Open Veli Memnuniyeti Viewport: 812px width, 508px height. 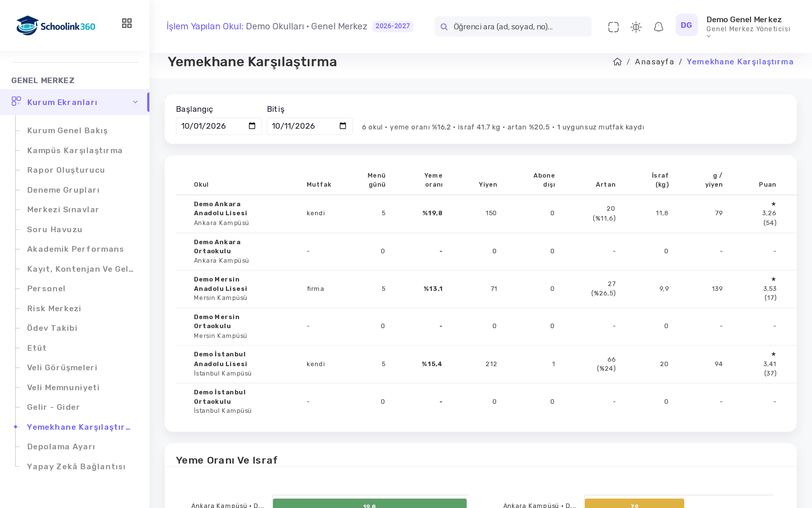pyautogui.click(x=63, y=388)
